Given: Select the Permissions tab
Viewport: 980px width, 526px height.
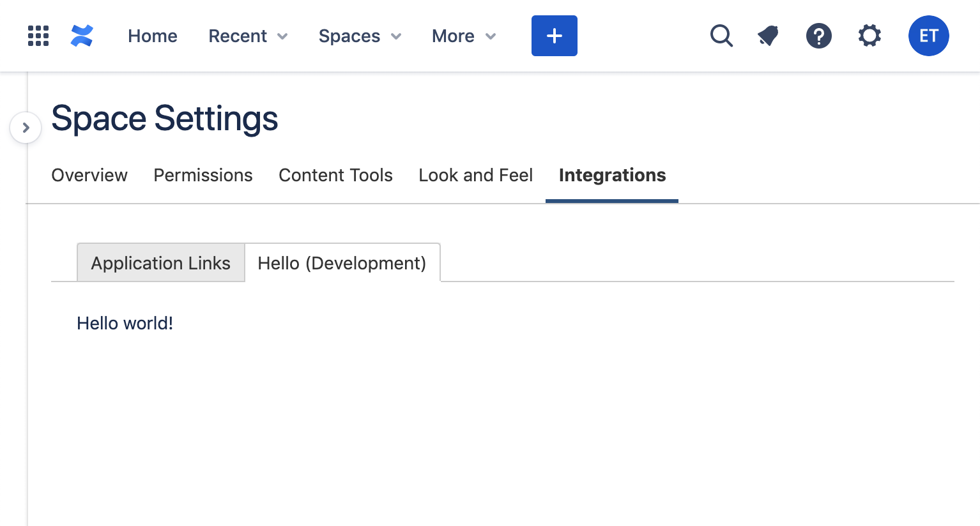Looking at the screenshot, I should point(203,175).
